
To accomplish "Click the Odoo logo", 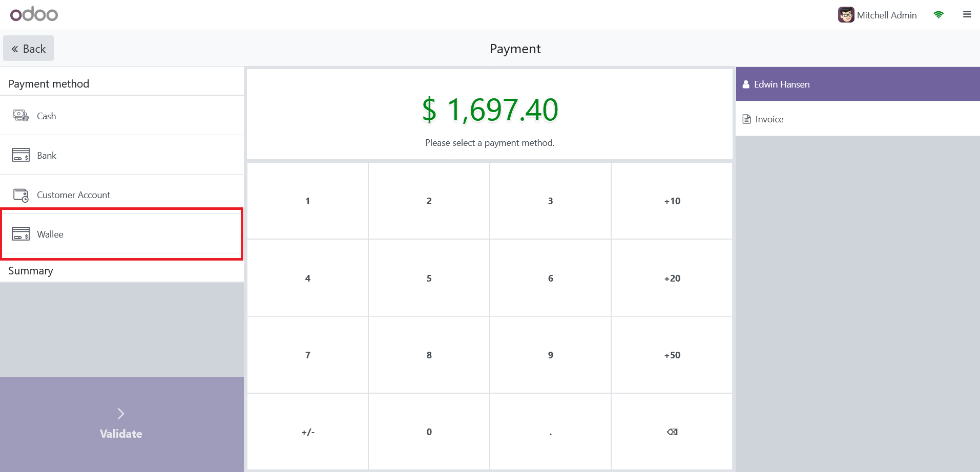I will pyautogui.click(x=34, y=14).
